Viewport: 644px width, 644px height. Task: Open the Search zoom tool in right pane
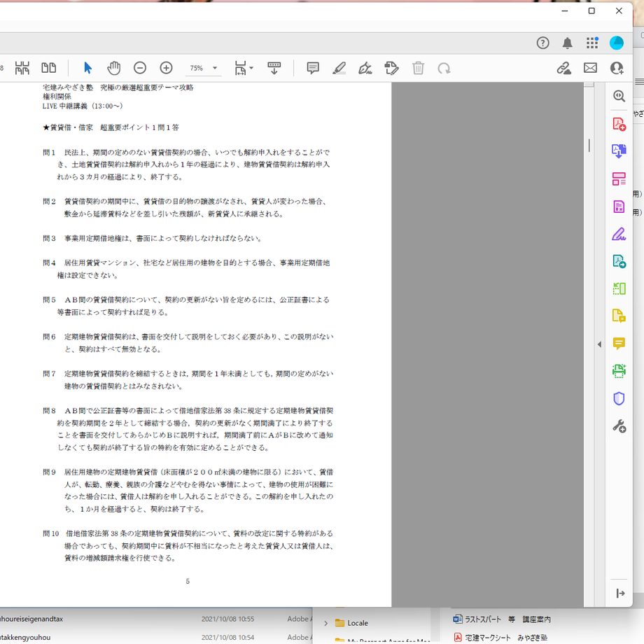click(619, 96)
